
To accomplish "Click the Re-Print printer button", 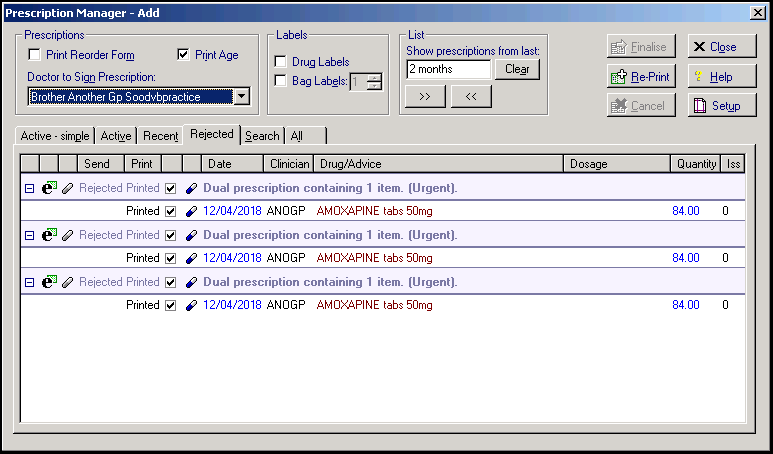I will click(641, 77).
